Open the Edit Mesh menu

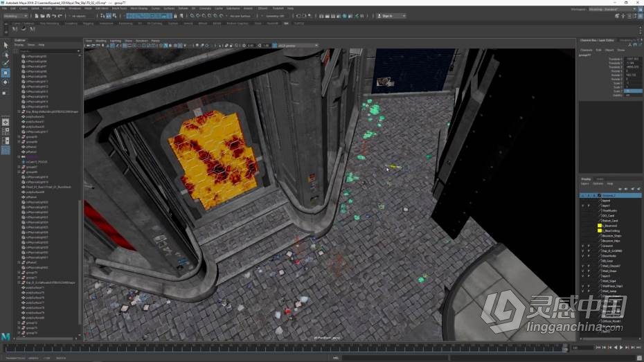point(102,8)
